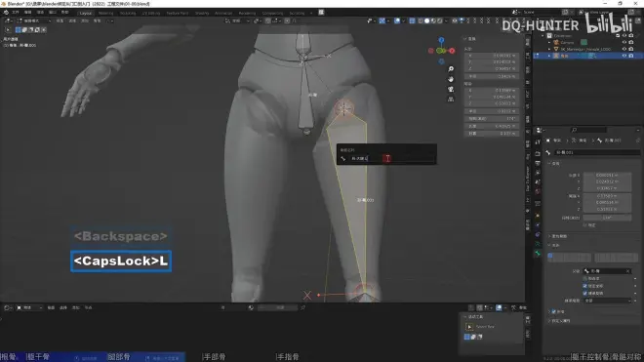The width and height of the screenshot is (644, 362).
Task: Toggle proportional editing in viewport header
Action: [287, 20]
